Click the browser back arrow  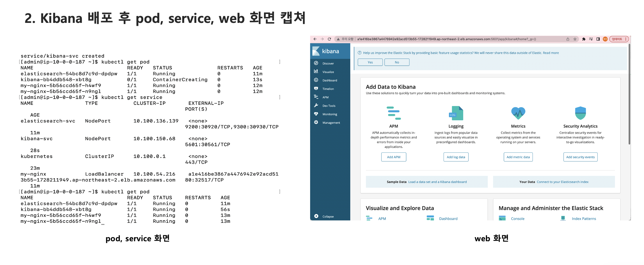point(315,39)
